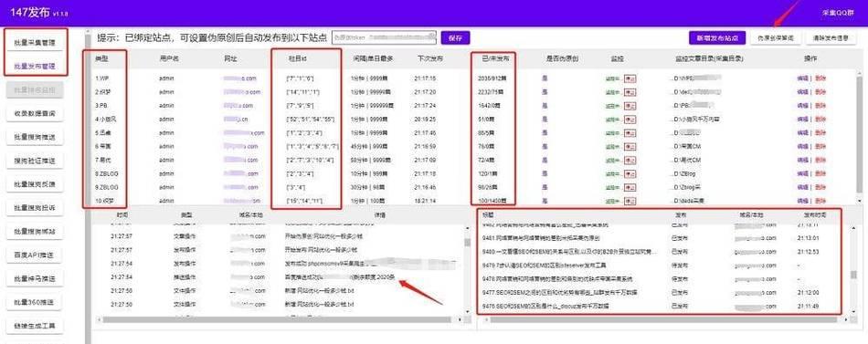Delete the 8.ZBLOG site row
Image resolution: width=868 pixels, height=344 pixels.
coord(820,173)
